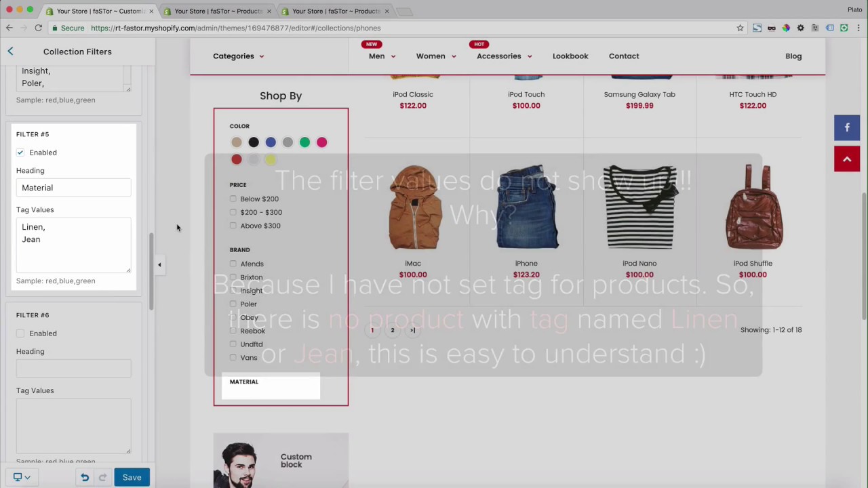Switch to the third Your Store tab
The height and width of the screenshot is (488, 868).
click(x=336, y=11)
